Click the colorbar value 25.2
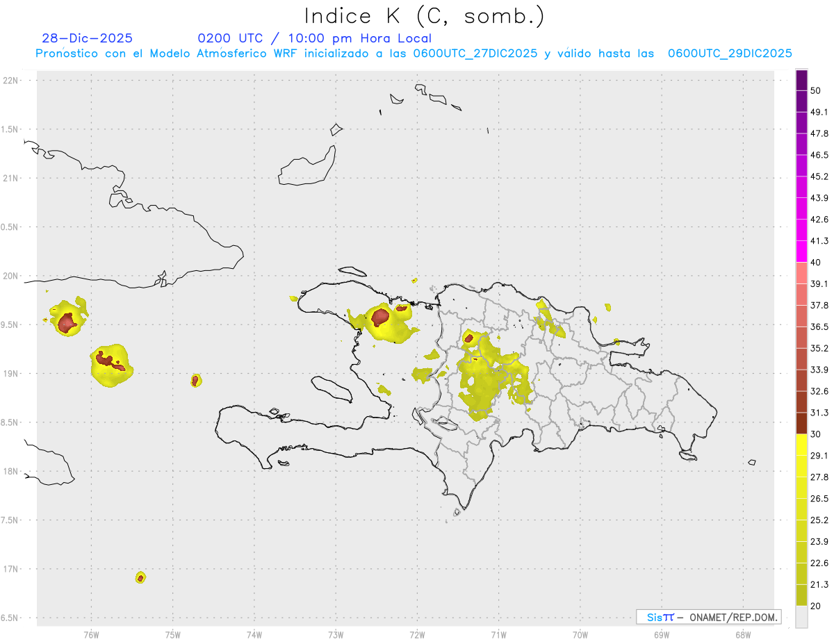834x644 pixels. click(x=819, y=520)
